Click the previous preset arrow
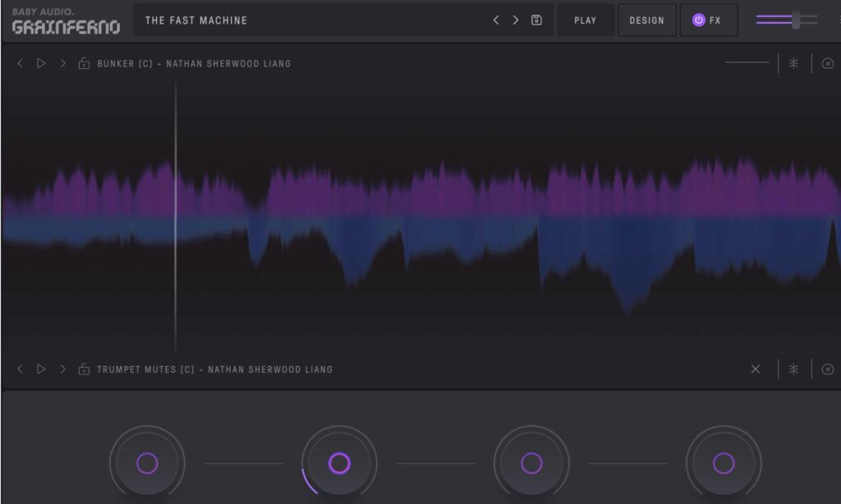This screenshot has width=841, height=504. point(496,20)
